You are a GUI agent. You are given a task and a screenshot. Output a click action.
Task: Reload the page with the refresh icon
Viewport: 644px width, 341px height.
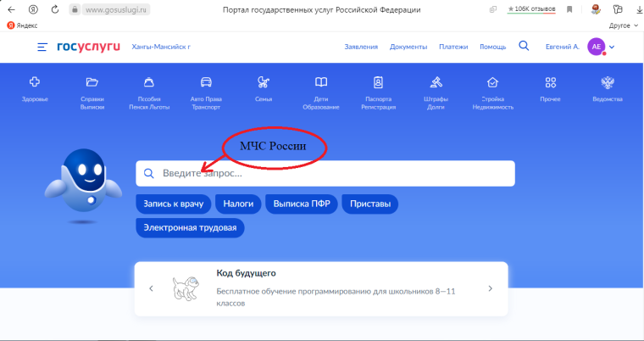(55, 9)
